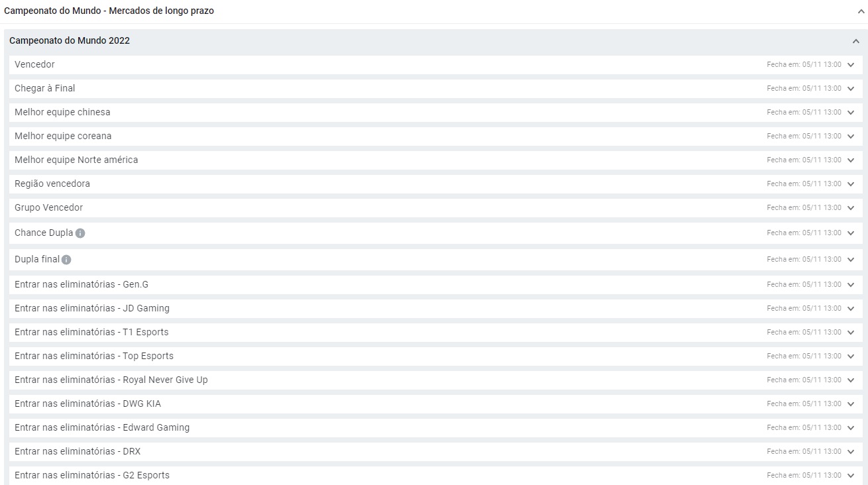Viewport: 868px width, 485px height.
Task: Open Entrar nas eliminatórias - Edward Gaming label
Action: 102,428
